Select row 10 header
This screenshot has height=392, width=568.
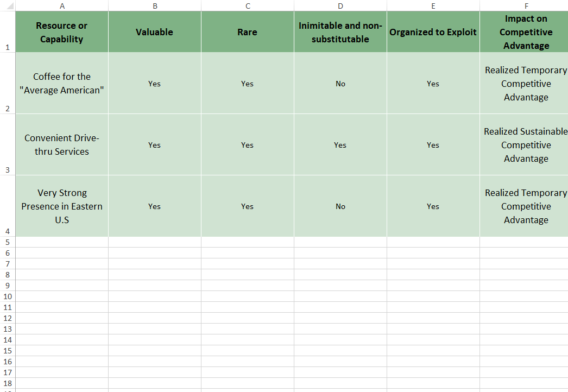tap(8, 296)
